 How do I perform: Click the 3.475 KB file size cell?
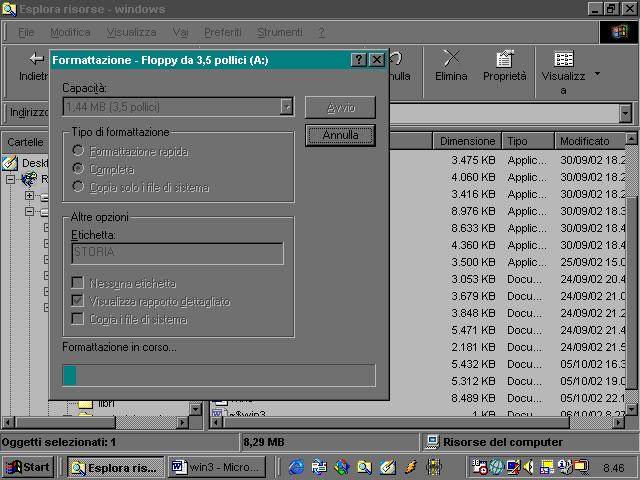click(473, 160)
